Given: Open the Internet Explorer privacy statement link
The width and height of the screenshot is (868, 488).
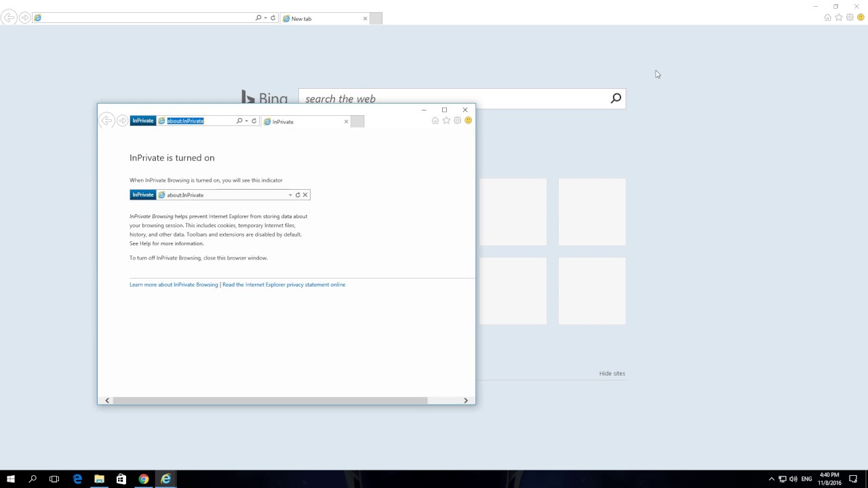Looking at the screenshot, I should pos(283,285).
